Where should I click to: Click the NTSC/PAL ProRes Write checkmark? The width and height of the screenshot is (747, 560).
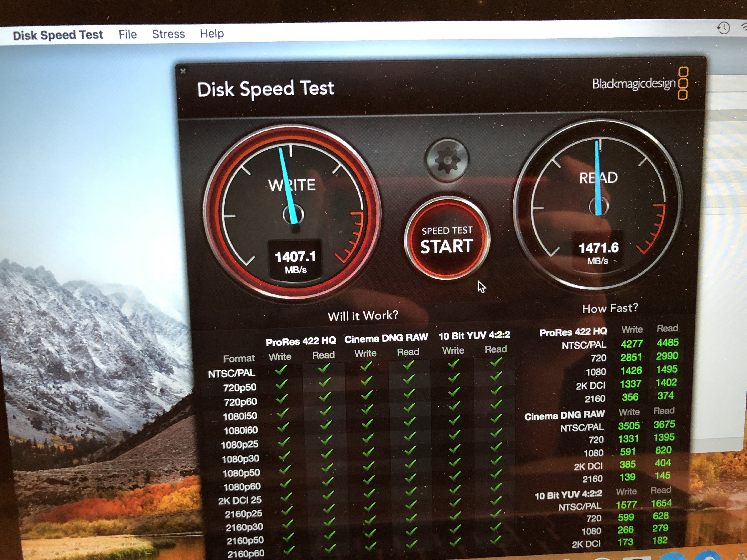point(281,370)
